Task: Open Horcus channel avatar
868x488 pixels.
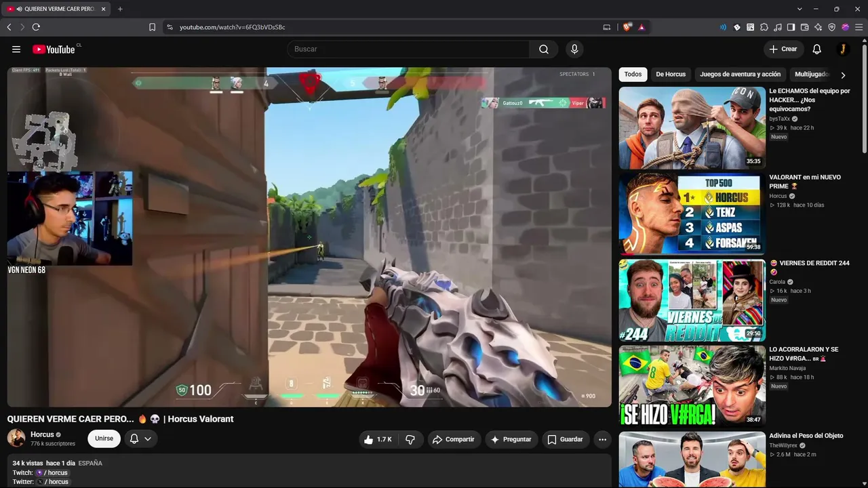Action: [16, 438]
